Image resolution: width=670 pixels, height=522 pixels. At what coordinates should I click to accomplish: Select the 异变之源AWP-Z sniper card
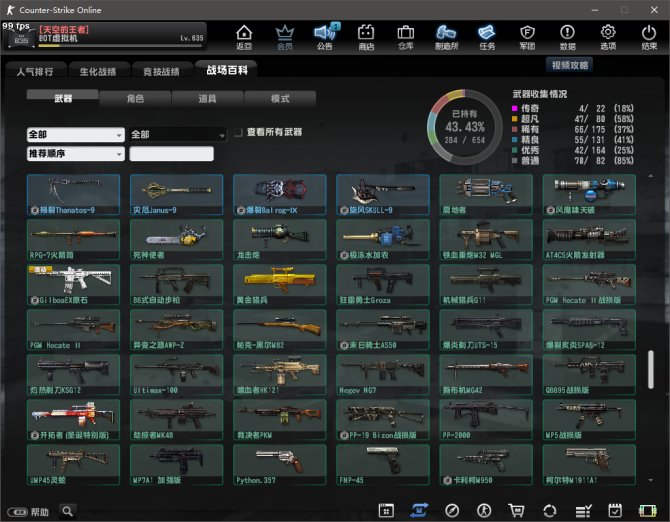[x=176, y=330]
